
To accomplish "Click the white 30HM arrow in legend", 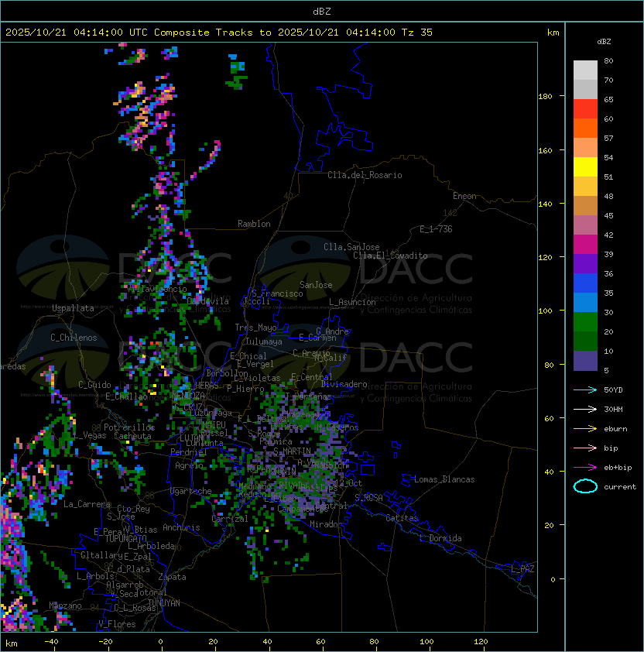I will (x=585, y=409).
